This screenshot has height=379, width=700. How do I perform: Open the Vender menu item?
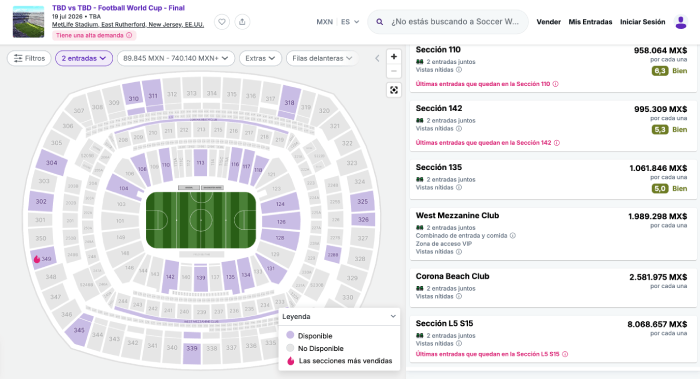[548, 22]
